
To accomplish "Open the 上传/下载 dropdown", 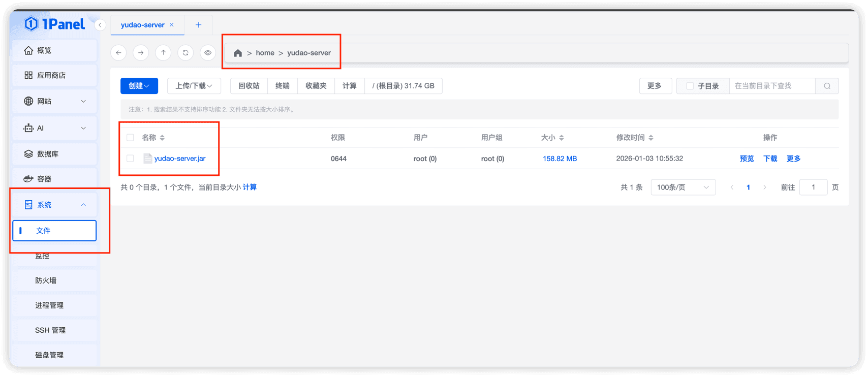I will [x=194, y=86].
